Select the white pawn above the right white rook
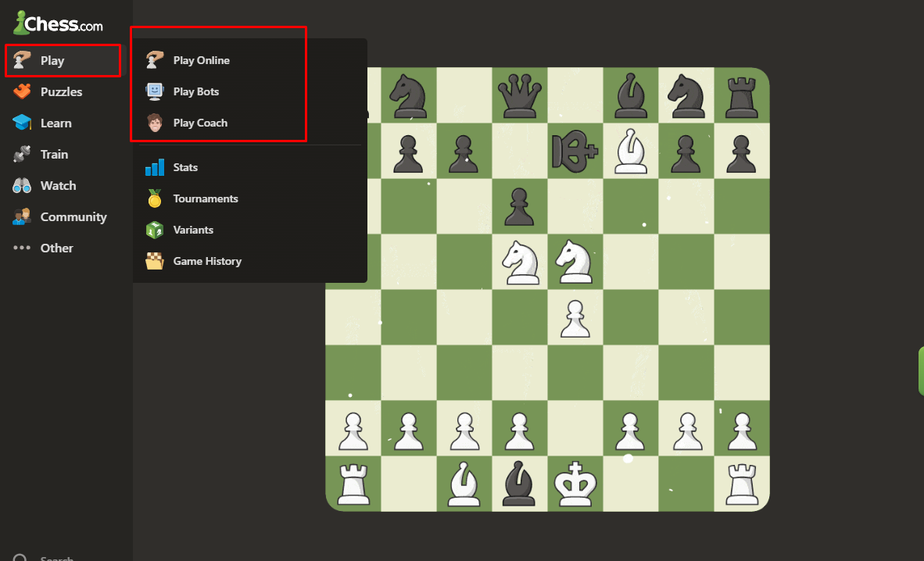924x561 pixels. [741, 431]
